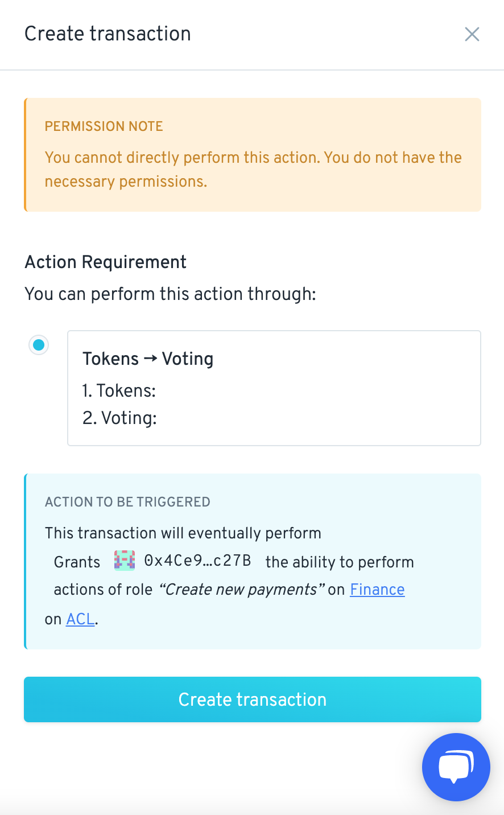Click the ACTION TO BE TRIGGERED heading
This screenshot has height=815, width=504.
point(127,502)
